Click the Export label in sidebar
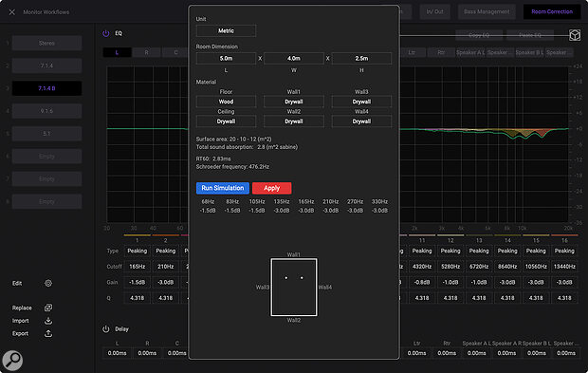Screen dimensions: 588x373 point(20,333)
